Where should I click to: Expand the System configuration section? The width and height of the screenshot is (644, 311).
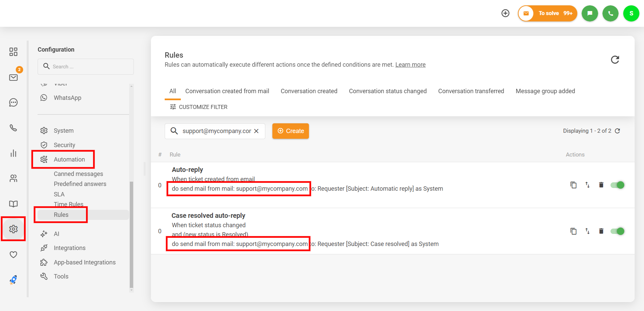(63, 131)
